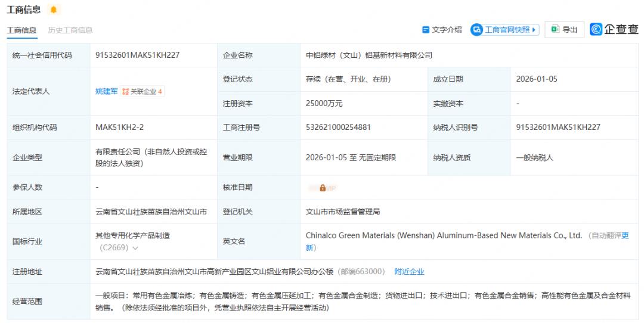The width and height of the screenshot is (644, 323).
Task: Click 工商注册号 value 532621000254881
Action: point(338,127)
